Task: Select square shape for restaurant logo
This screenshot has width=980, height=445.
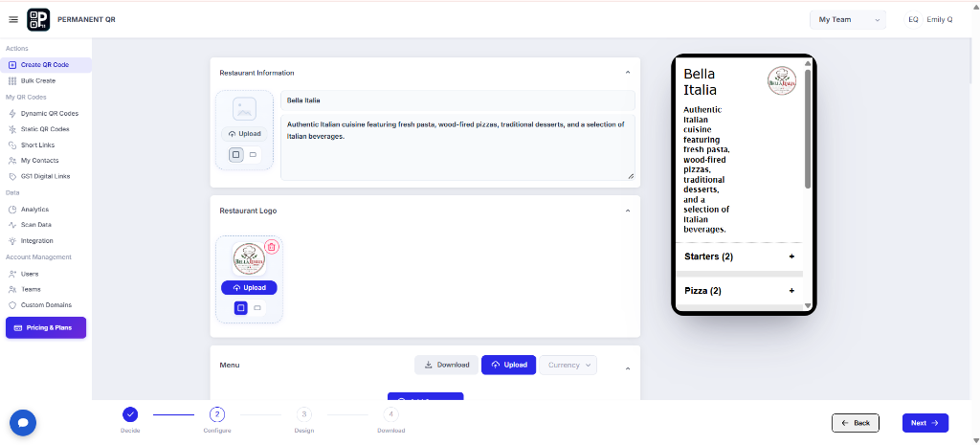Action: click(x=241, y=308)
